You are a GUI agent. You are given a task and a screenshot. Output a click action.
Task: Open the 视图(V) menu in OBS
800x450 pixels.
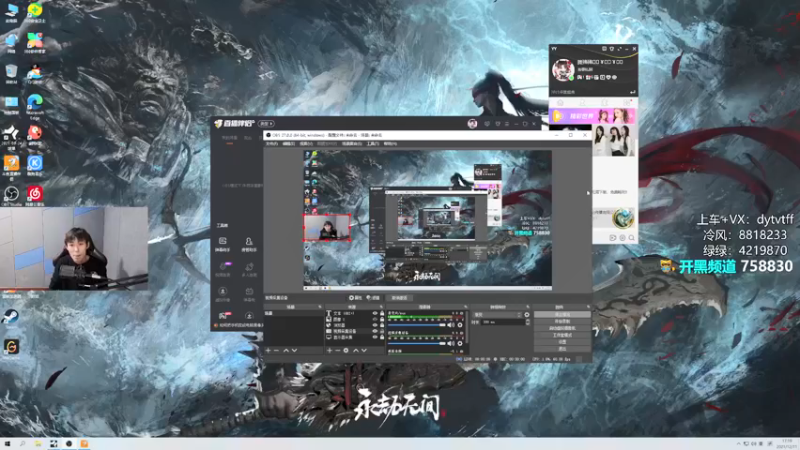(x=306, y=144)
